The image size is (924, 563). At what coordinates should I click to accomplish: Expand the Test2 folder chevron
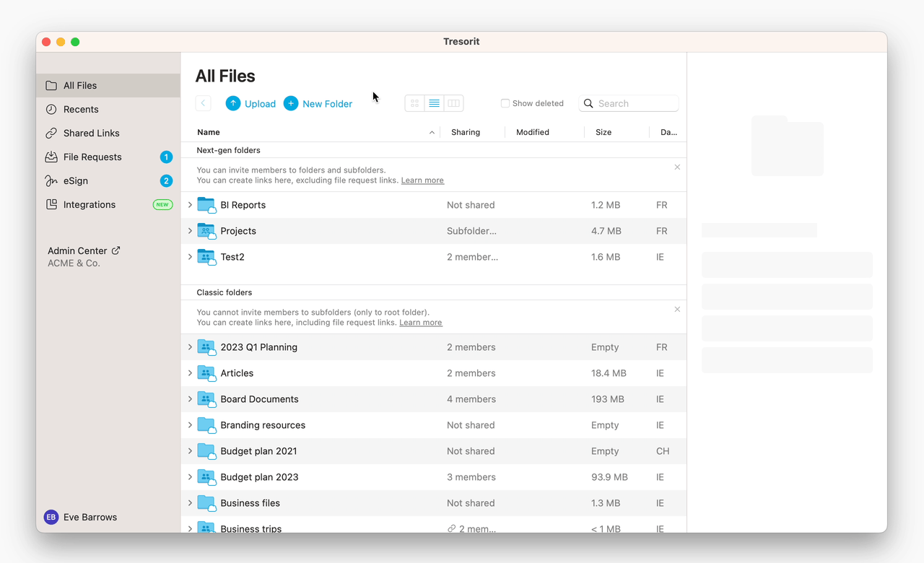tap(190, 257)
